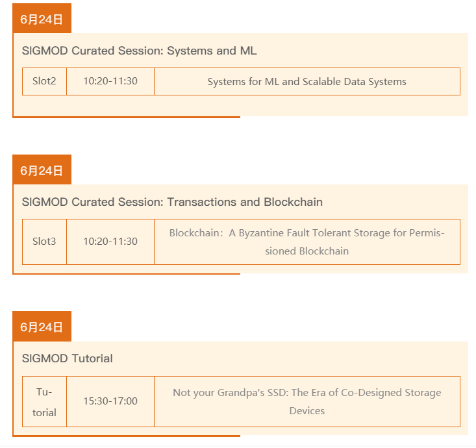The width and height of the screenshot is (476, 448).
Task: Click the orange underline below the Slot2 card
Action: pos(127,117)
